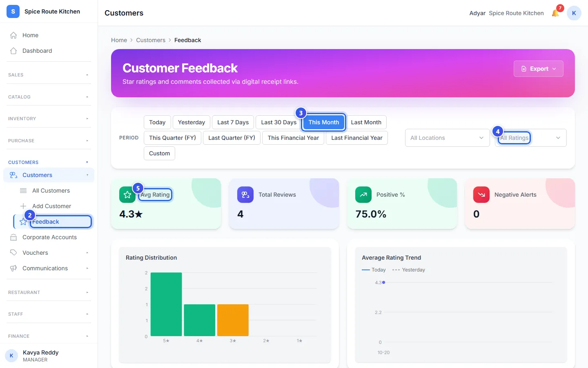Click the Feedback star icon in sidebar
588x368 pixels.
(x=23, y=222)
